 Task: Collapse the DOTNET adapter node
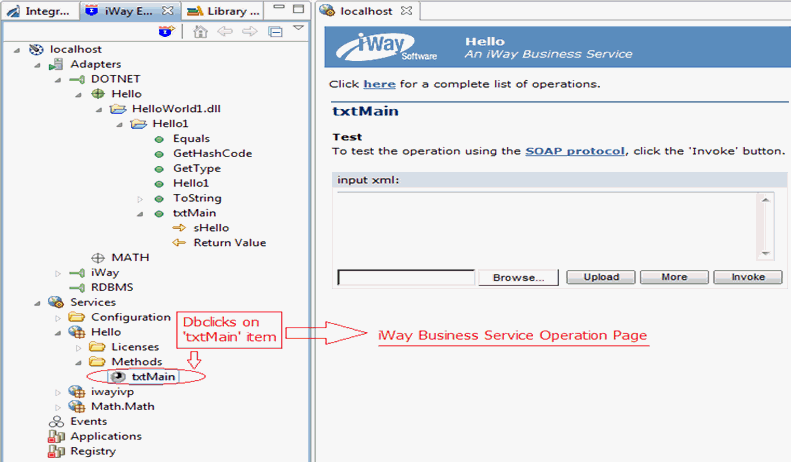(58, 80)
